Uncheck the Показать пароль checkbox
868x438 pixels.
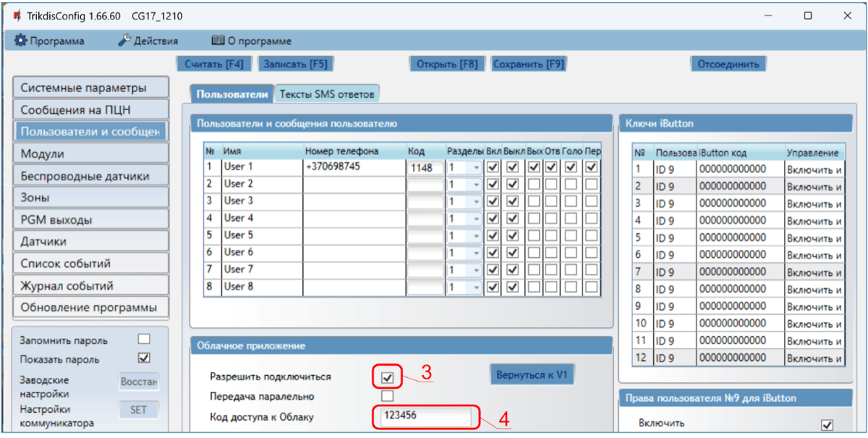143,358
